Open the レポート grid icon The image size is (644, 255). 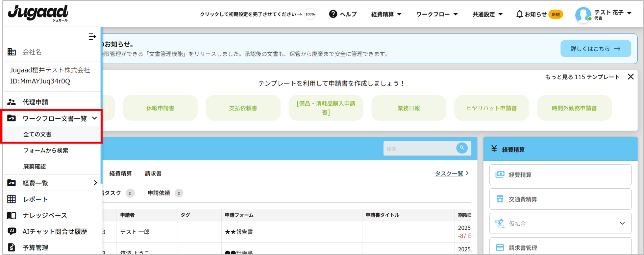[12, 199]
